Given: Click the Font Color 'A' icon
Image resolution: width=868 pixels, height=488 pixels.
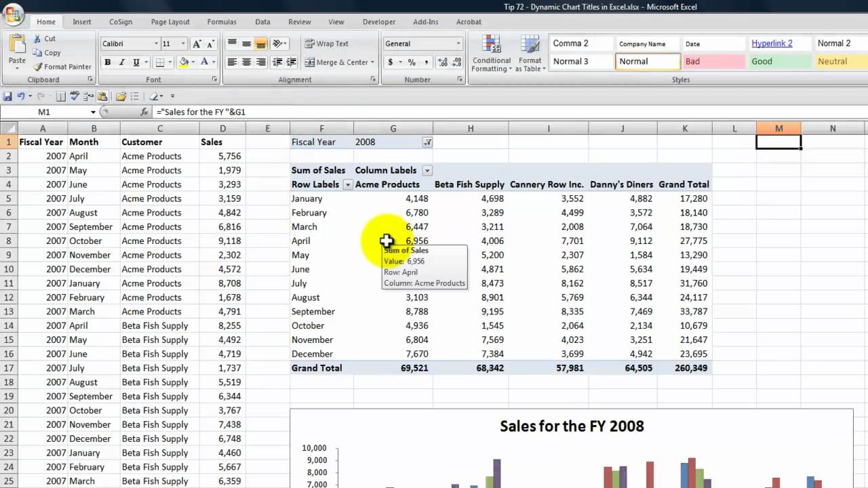Looking at the screenshot, I should [x=205, y=62].
